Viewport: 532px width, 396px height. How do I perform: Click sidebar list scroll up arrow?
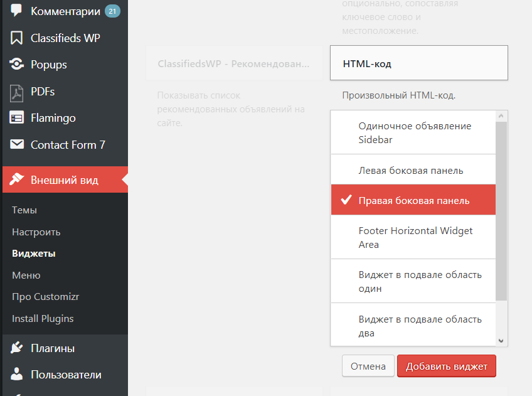[x=501, y=116]
